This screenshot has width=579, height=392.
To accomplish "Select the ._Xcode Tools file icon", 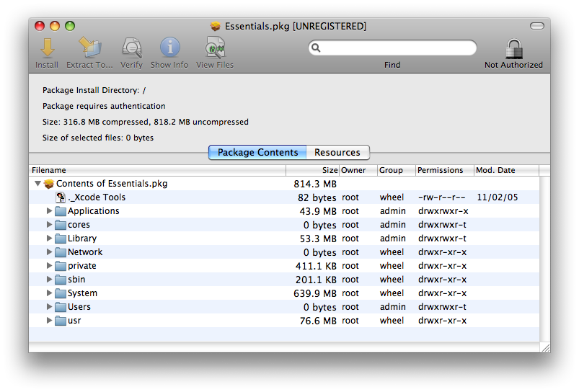I will [x=61, y=197].
